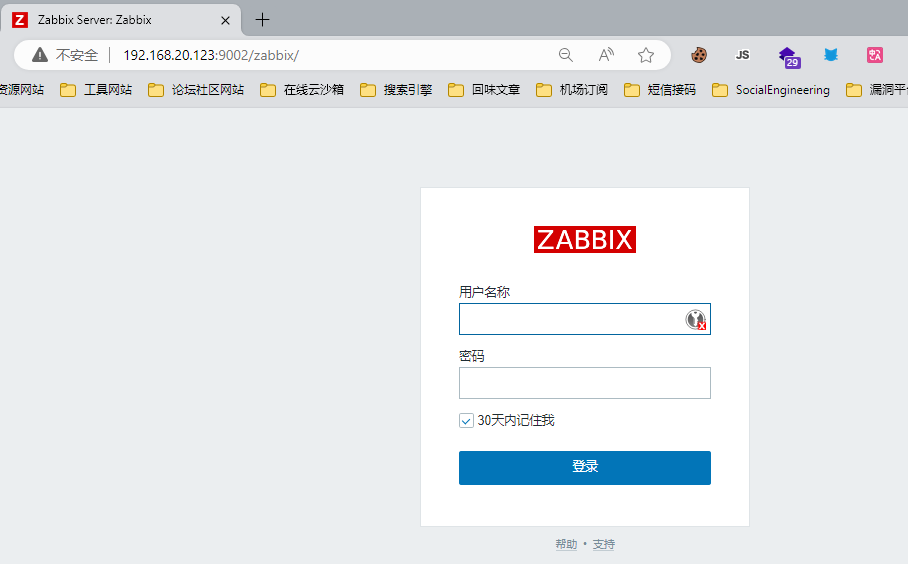
Task: Open the blue cat extension icon
Action: coord(831,55)
